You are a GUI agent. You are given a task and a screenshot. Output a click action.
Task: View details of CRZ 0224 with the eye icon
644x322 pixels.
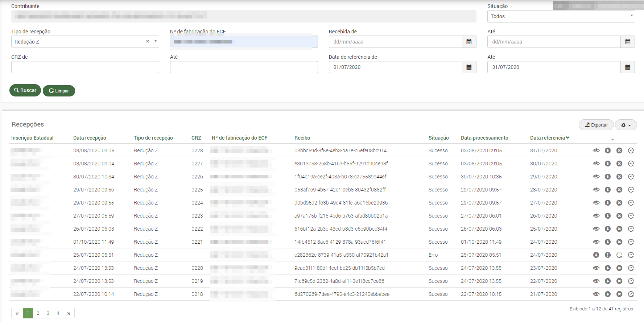(x=596, y=203)
